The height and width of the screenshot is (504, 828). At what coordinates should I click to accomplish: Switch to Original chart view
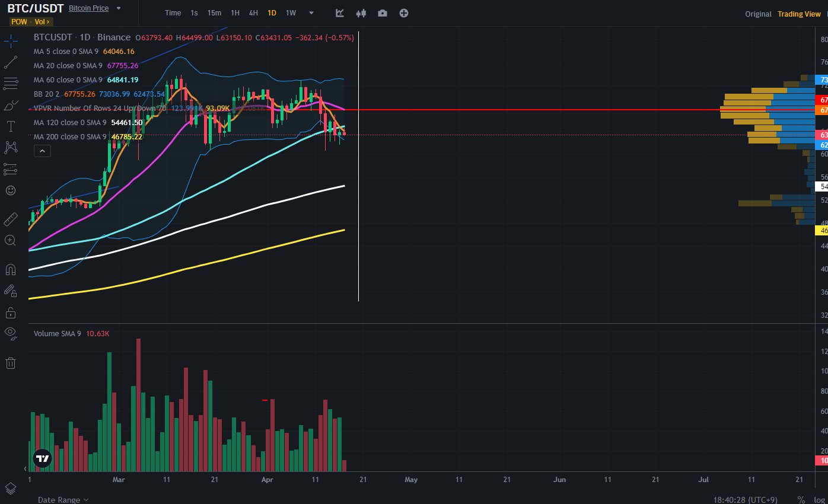click(x=759, y=14)
